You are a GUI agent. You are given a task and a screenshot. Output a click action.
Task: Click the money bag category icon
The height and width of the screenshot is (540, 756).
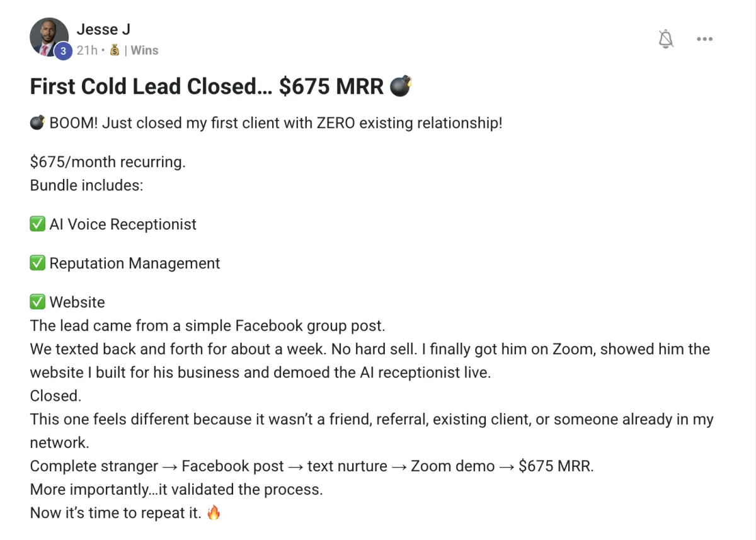click(114, 50)
